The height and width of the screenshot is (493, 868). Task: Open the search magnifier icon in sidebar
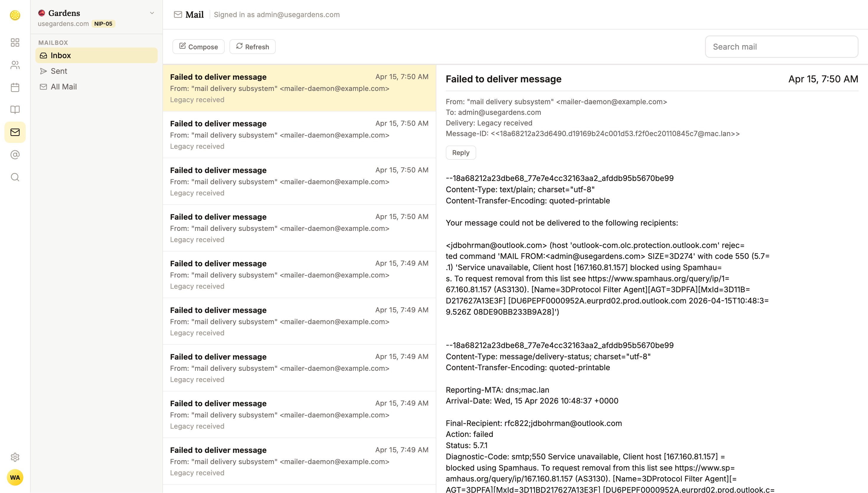click(x=15, y=177)
